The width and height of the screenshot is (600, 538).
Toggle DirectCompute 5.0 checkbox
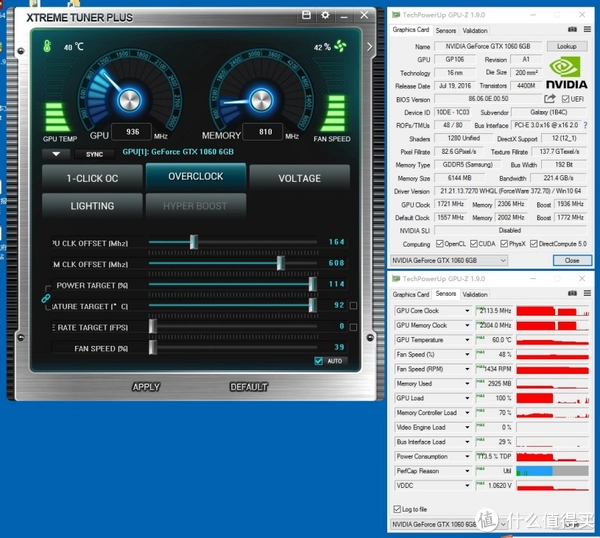534,244
